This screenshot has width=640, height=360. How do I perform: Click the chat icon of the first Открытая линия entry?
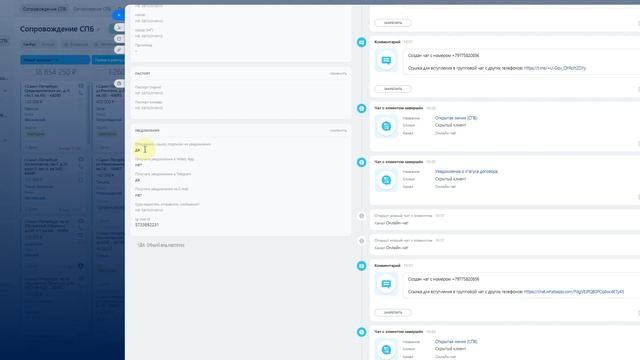tap(386, 126)
